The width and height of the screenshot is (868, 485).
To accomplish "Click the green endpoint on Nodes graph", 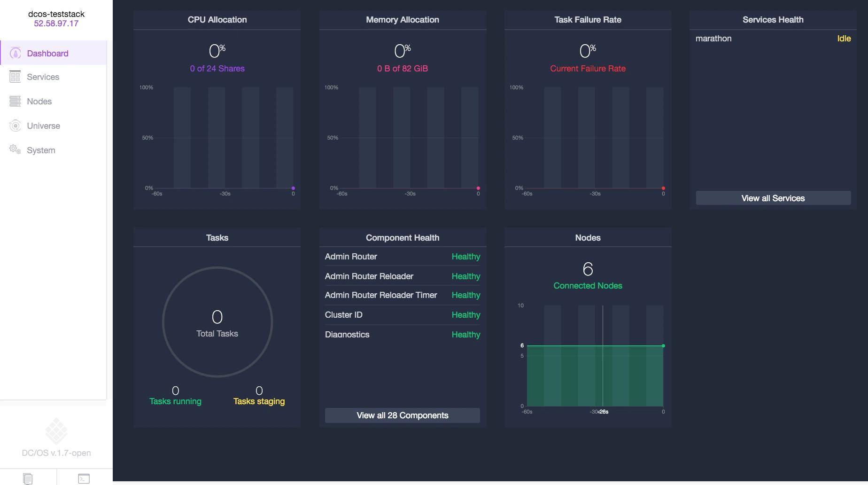I will (663, 346).
